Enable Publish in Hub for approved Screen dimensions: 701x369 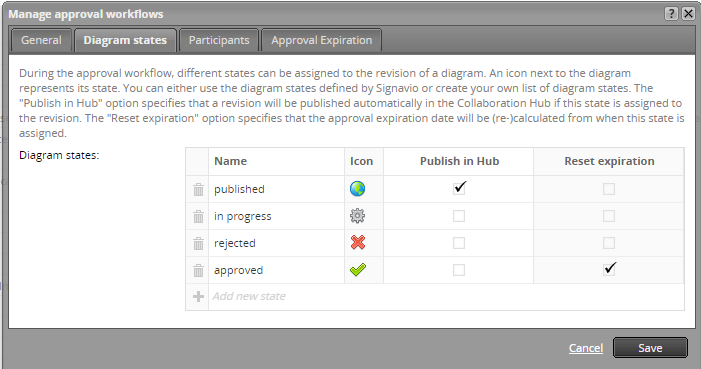tap(459, 270)
